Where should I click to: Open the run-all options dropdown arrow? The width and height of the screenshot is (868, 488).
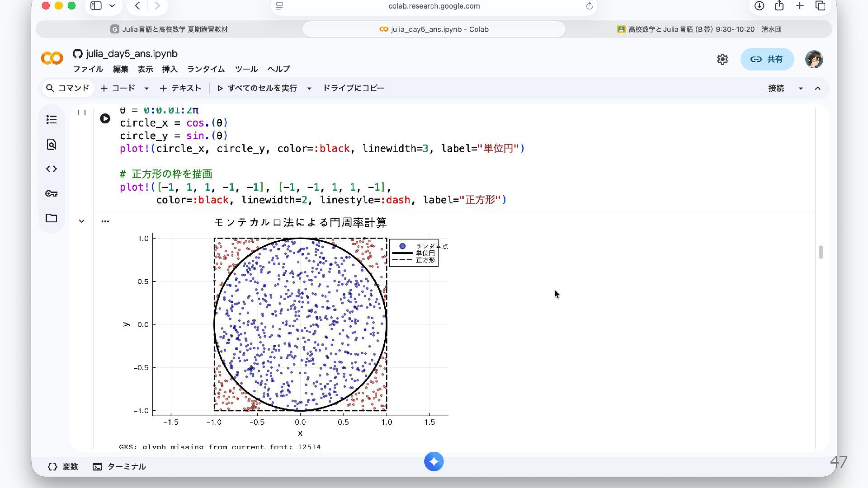tap(309, 89)
